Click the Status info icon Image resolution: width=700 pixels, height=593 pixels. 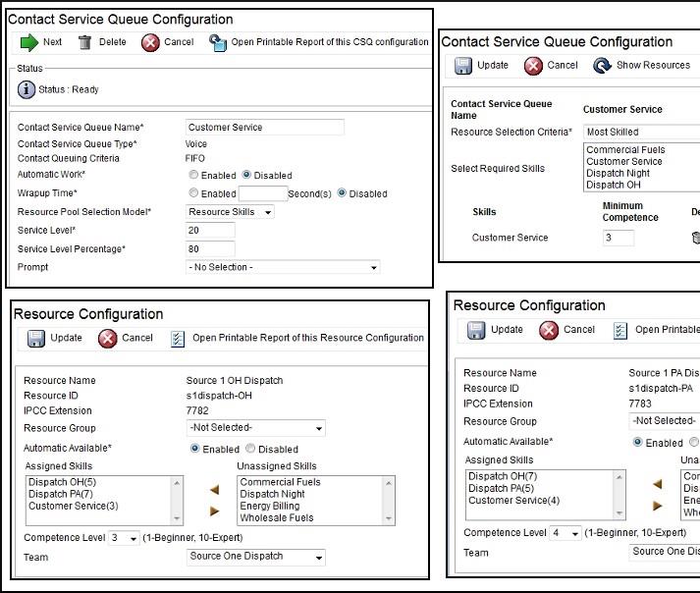(x=27, y=89)
